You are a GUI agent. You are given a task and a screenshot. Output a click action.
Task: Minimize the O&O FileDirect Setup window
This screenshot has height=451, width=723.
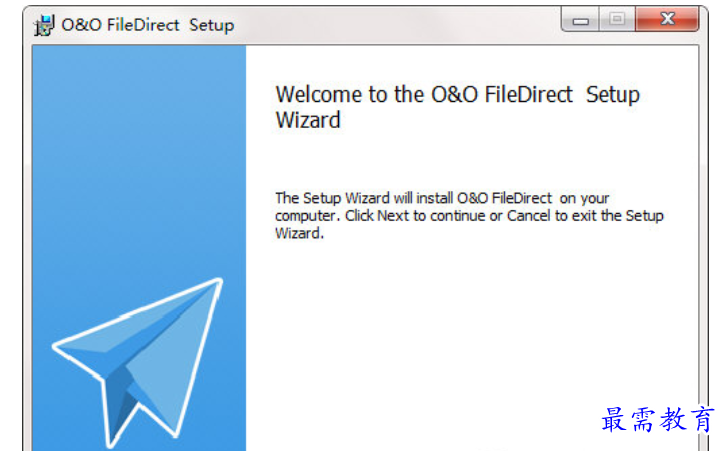pyautogui.click(x=580, y=20)
